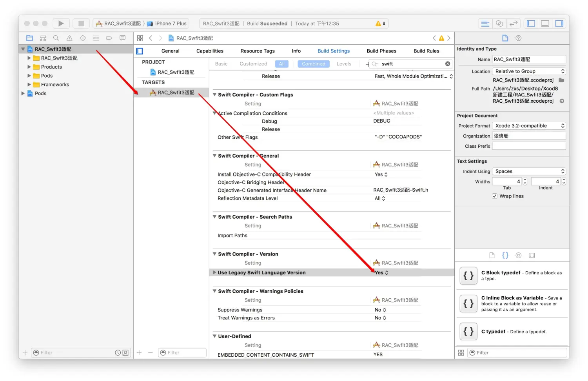
Task: Adjust the Tab width stepper
Action: click(x=525, y=181)
